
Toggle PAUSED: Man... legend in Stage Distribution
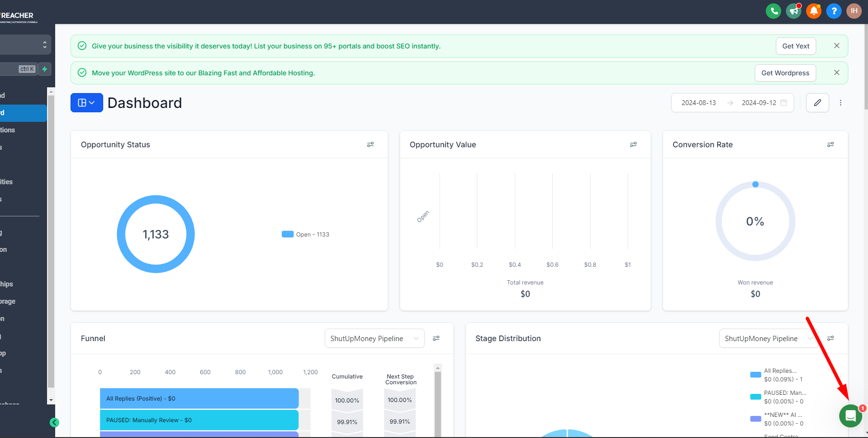[778, 397]
